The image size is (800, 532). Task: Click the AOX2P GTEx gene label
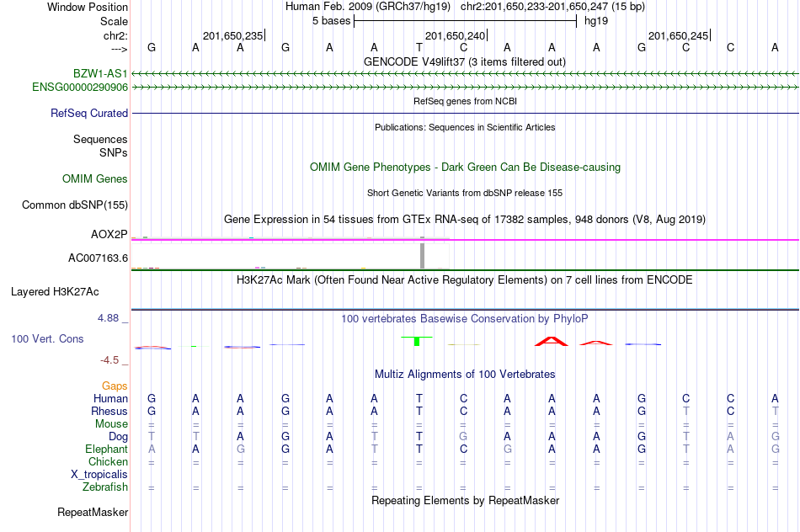(109, 235)
